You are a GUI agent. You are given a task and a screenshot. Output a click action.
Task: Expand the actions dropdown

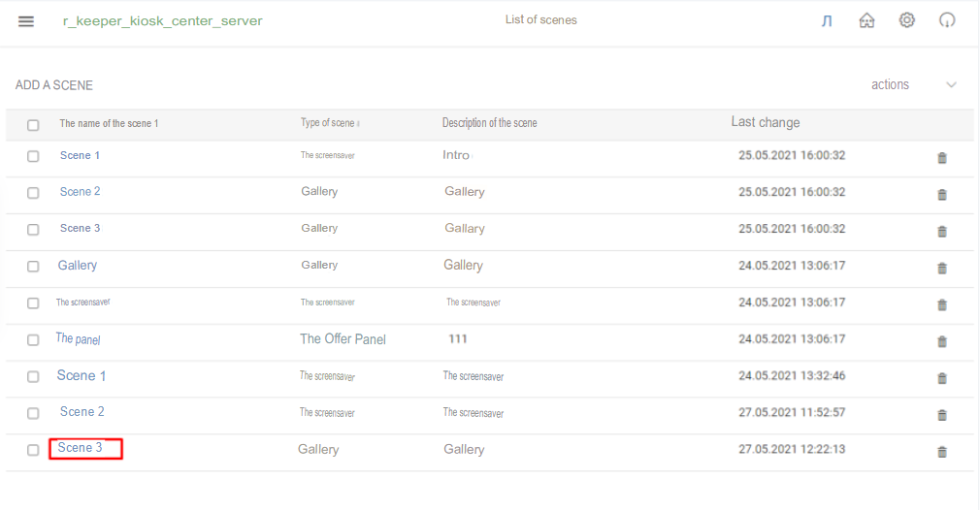tap(914, 85)
